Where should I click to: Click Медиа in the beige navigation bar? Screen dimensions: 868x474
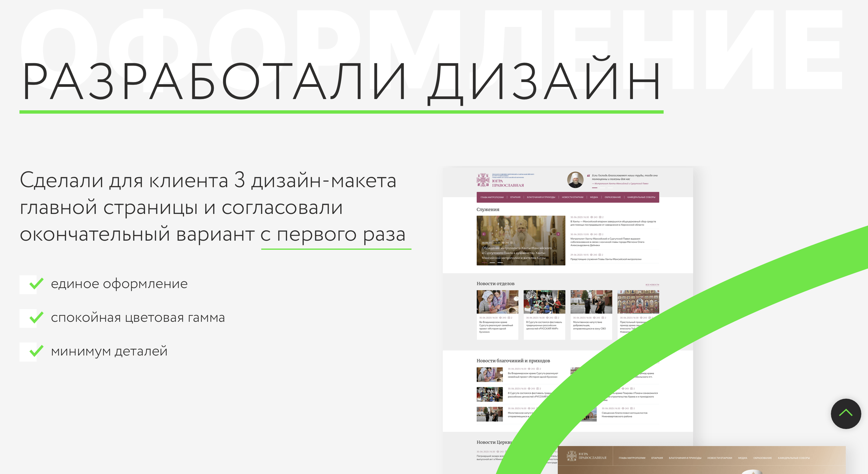point(742,458)
